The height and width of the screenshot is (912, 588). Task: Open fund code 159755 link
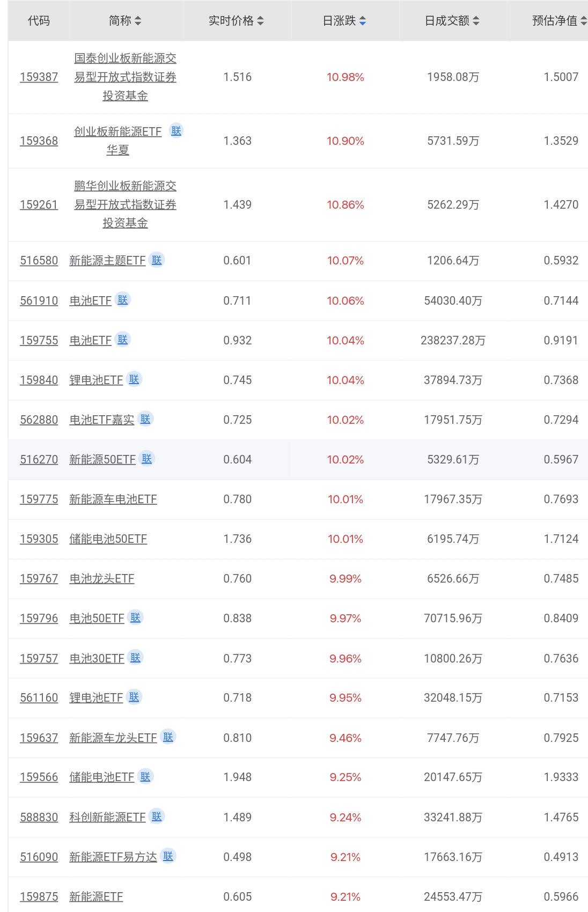pyautogui.click(x=39, y=341)
